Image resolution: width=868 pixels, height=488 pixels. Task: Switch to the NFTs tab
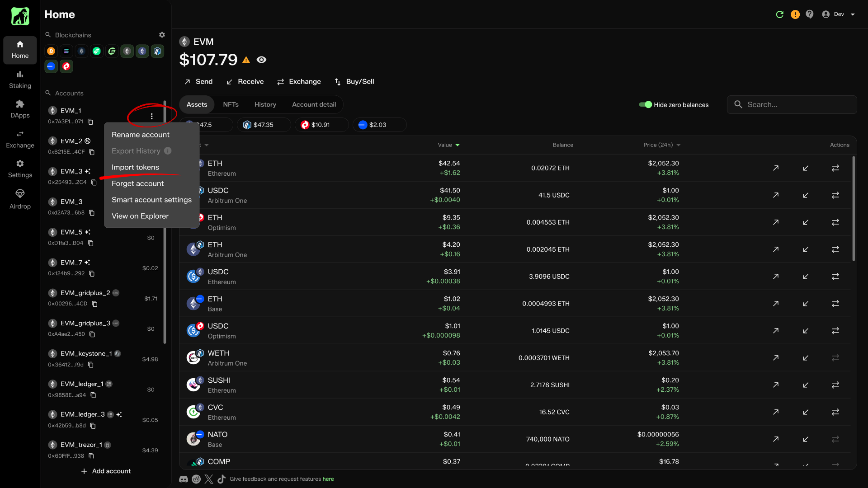tap(231, 105)
